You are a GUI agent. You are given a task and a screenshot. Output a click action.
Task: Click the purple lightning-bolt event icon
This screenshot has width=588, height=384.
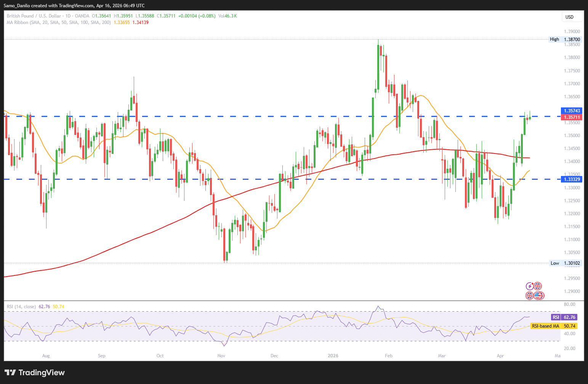coord(530,286)
